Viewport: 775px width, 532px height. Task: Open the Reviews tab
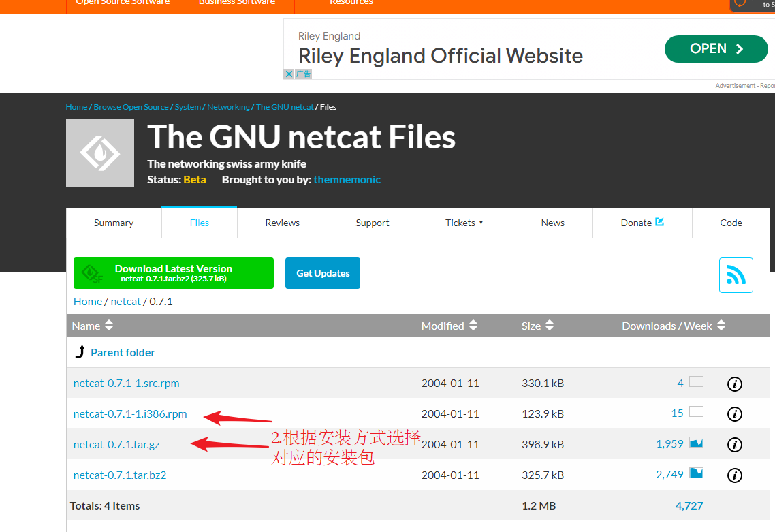click(x=283, y=223)
